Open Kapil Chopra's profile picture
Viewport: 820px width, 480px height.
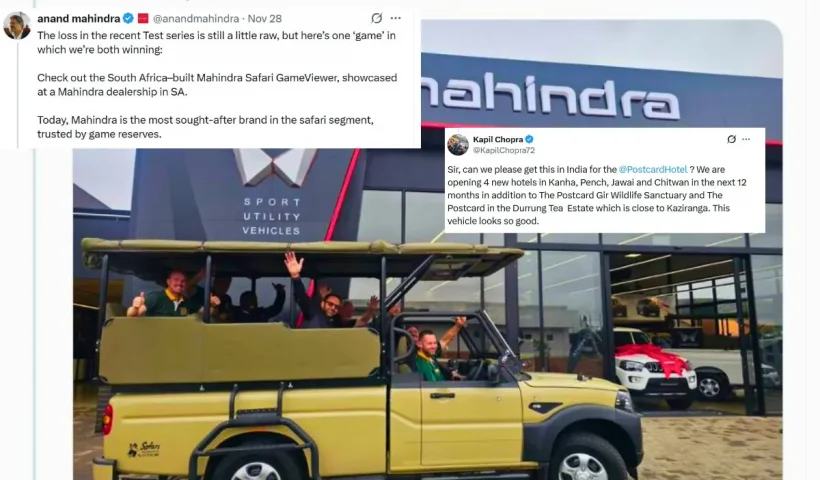(x=458, y=144)
